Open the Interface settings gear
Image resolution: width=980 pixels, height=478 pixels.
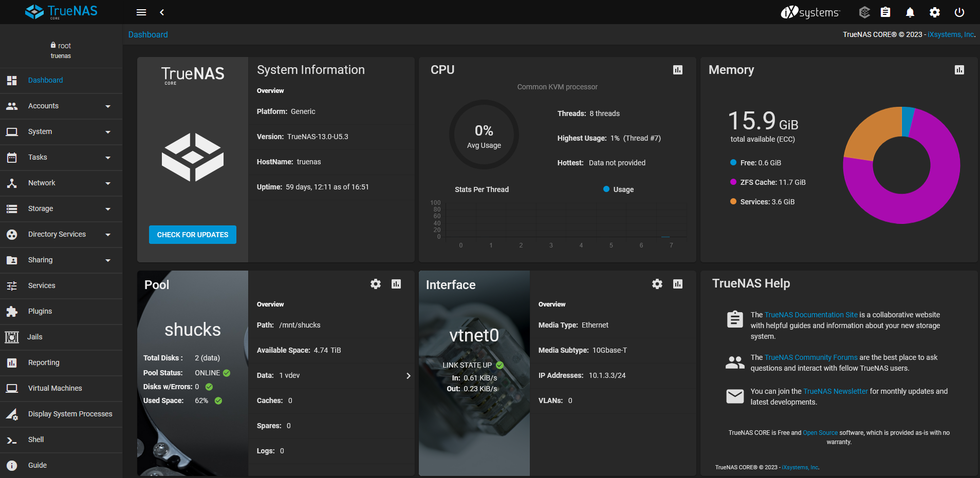click(657, 284)
